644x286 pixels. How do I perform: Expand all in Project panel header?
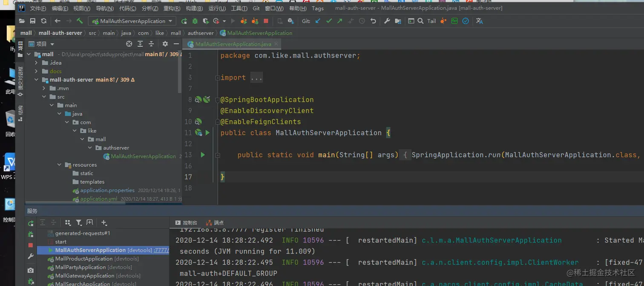pyautogui.click(x=140, y=44)
